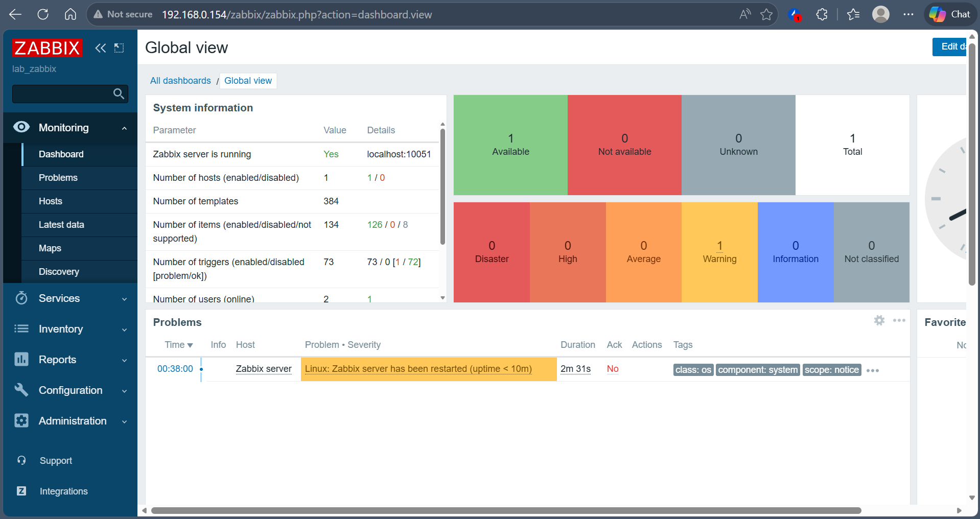Click the Inventory list icon
980x519 pixels.
click(x=21, y=328)
